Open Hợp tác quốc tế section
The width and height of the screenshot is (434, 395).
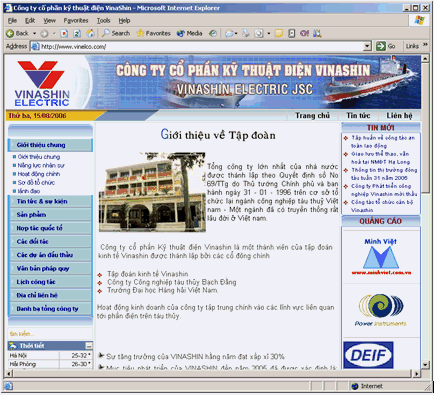(50, 228)
